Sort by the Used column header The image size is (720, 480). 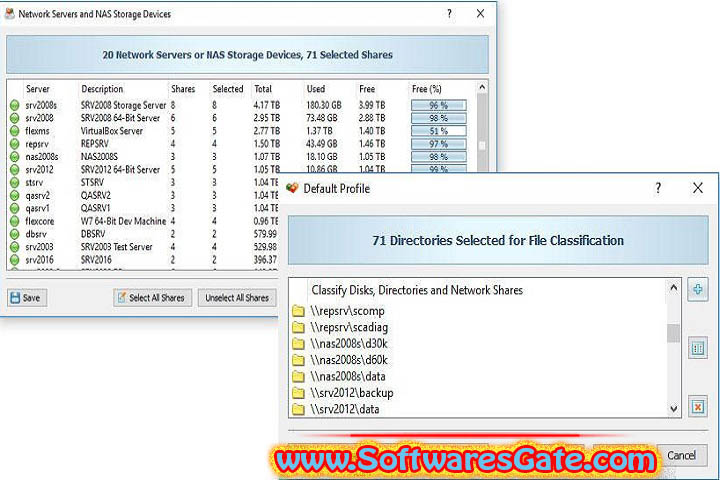[316, 89]
